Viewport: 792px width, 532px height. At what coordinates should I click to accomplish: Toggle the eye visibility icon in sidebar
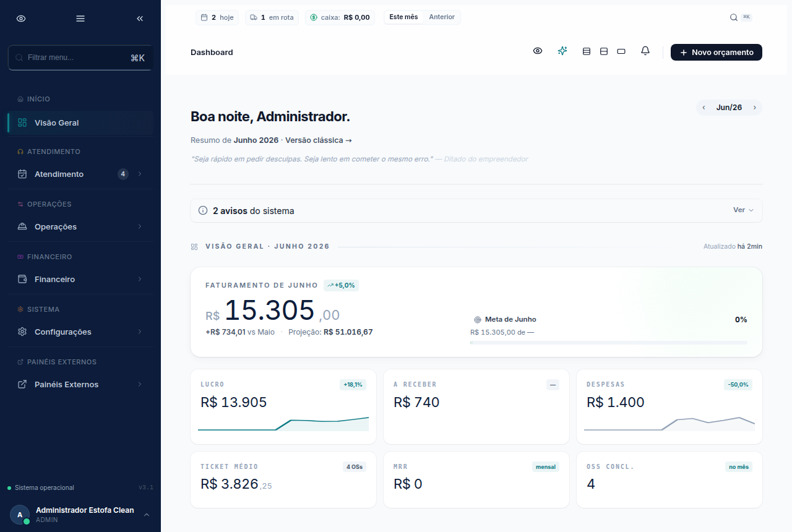coord(21,19)
